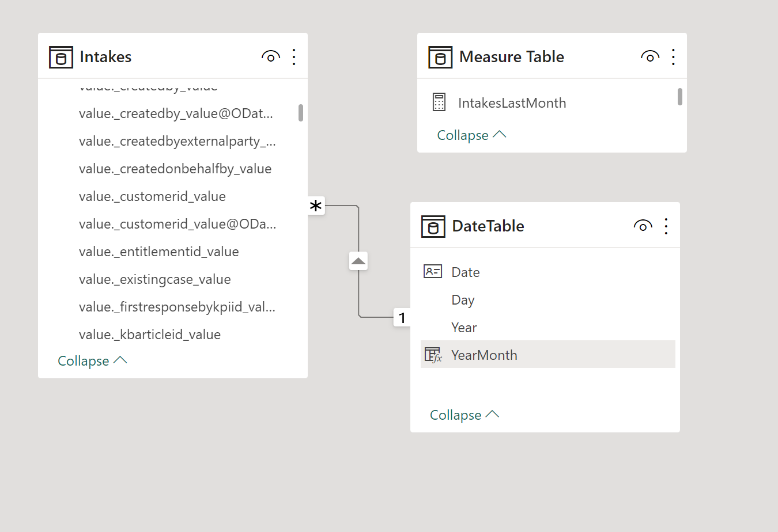Collapse the Intakes table field list
The width and height of the screenshot is (778, 532).
[x=92, y=361]
